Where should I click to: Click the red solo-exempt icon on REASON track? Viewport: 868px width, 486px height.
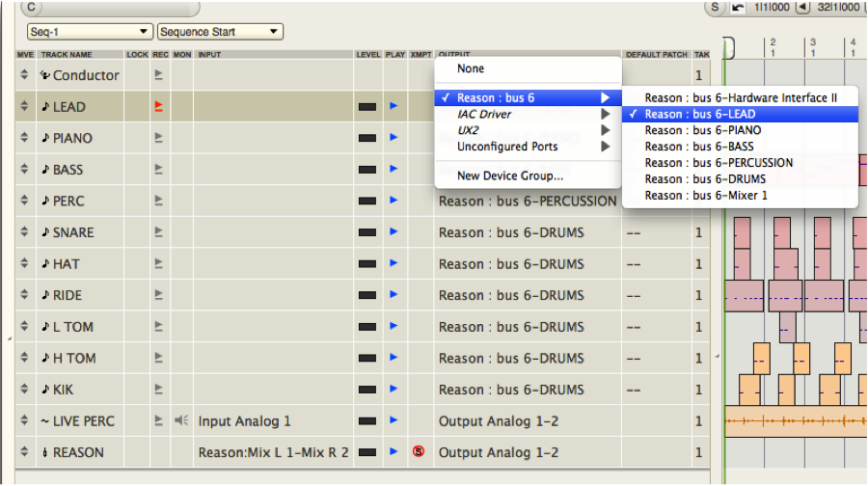(x=419, y=451)
